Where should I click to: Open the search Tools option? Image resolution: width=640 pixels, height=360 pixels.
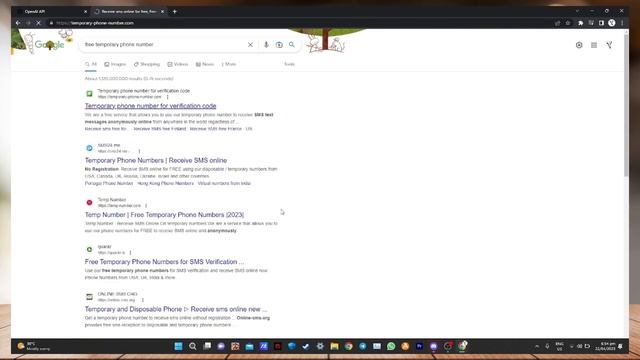pyautogui.click(x=289, y=64)
